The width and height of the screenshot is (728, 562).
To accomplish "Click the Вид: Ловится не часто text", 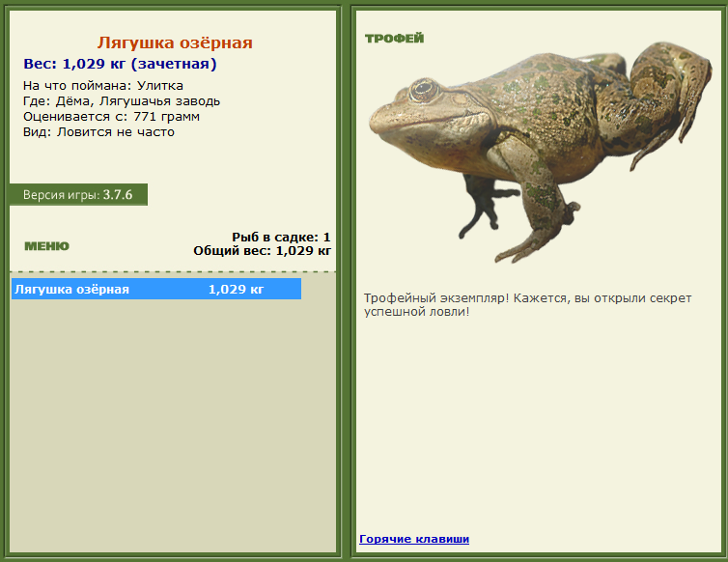I will click(98, 132).
